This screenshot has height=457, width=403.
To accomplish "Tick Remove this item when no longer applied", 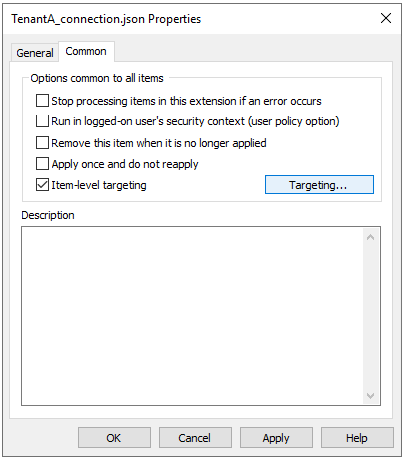I will [x=42, y=143].
